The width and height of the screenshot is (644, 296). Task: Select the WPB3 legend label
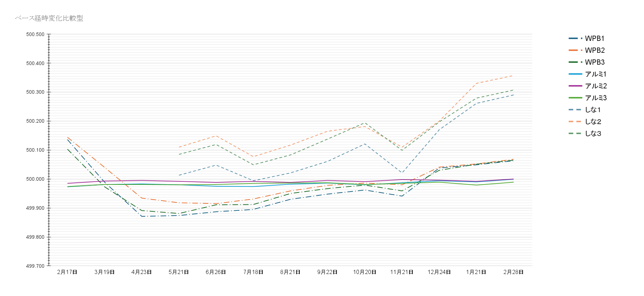click(594, 62)
